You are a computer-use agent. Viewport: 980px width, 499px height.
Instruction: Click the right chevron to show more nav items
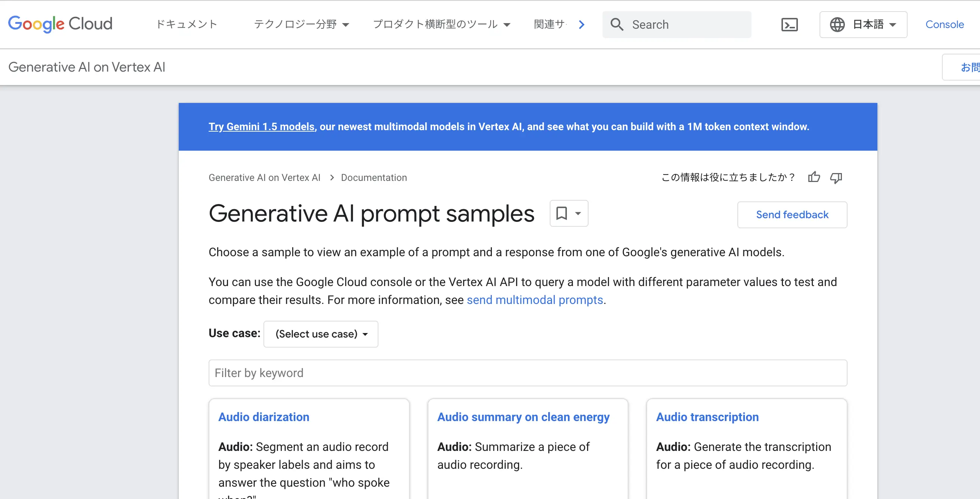(581, 25)
